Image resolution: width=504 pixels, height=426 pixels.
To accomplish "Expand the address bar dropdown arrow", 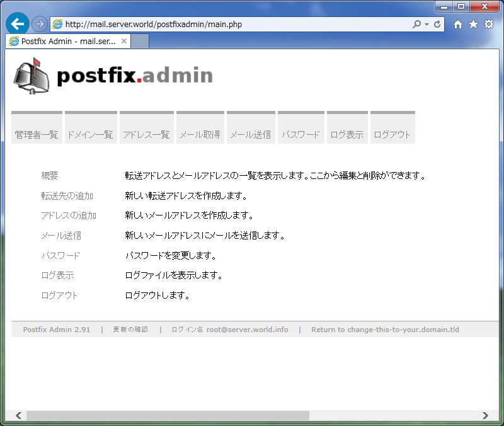I will (427, 24).
